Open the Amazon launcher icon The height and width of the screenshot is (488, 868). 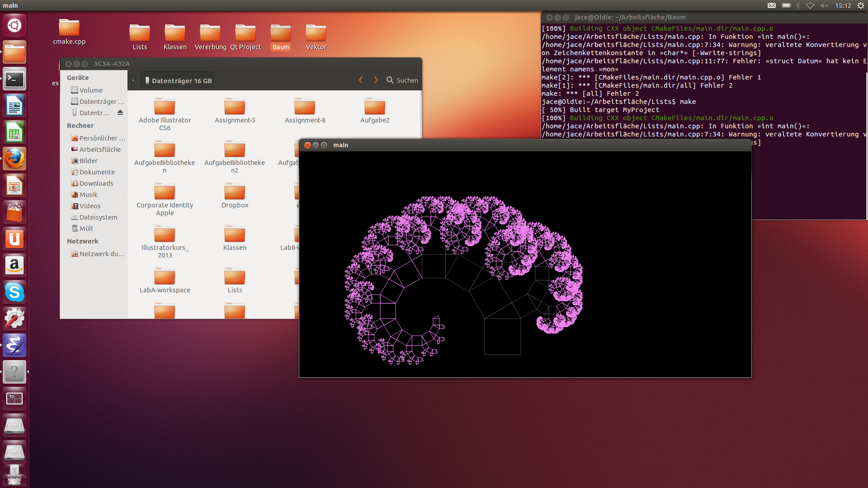(14, 265)
